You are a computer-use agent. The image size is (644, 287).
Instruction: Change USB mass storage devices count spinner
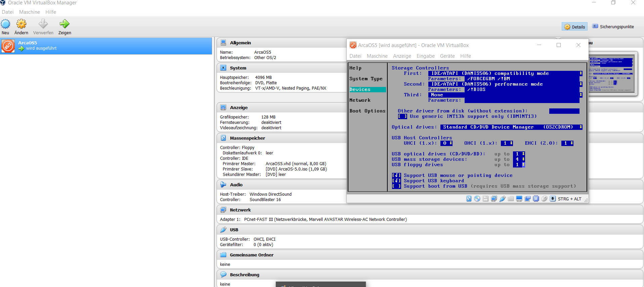point(519,159)
